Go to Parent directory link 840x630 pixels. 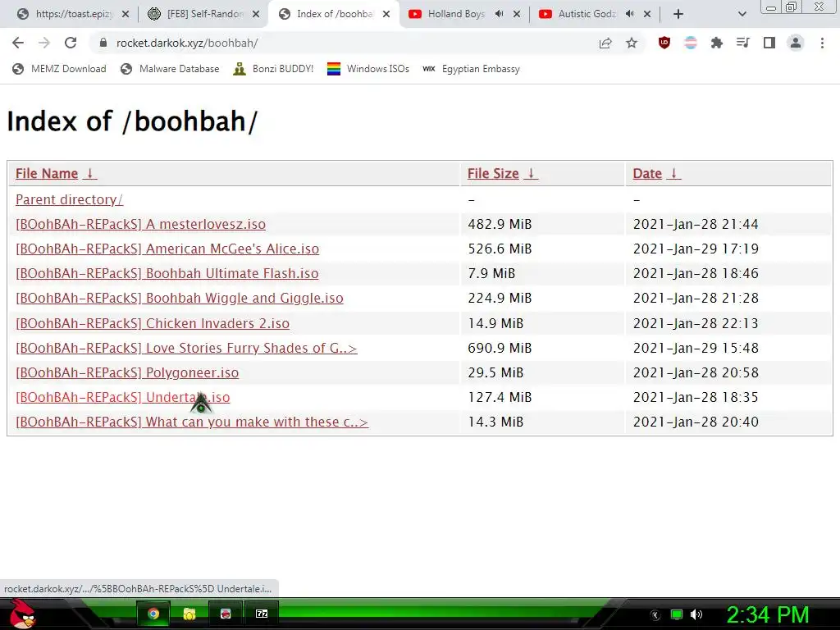(69, 199)
